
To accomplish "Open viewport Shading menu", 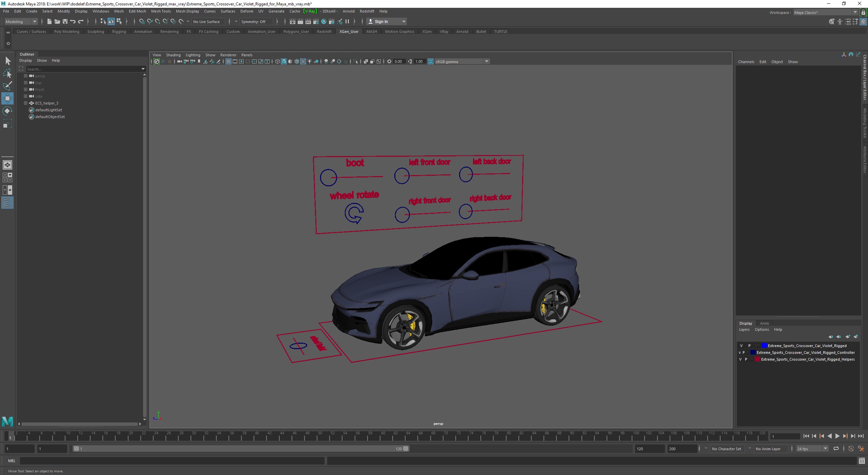I will click(x=173, y=55).
